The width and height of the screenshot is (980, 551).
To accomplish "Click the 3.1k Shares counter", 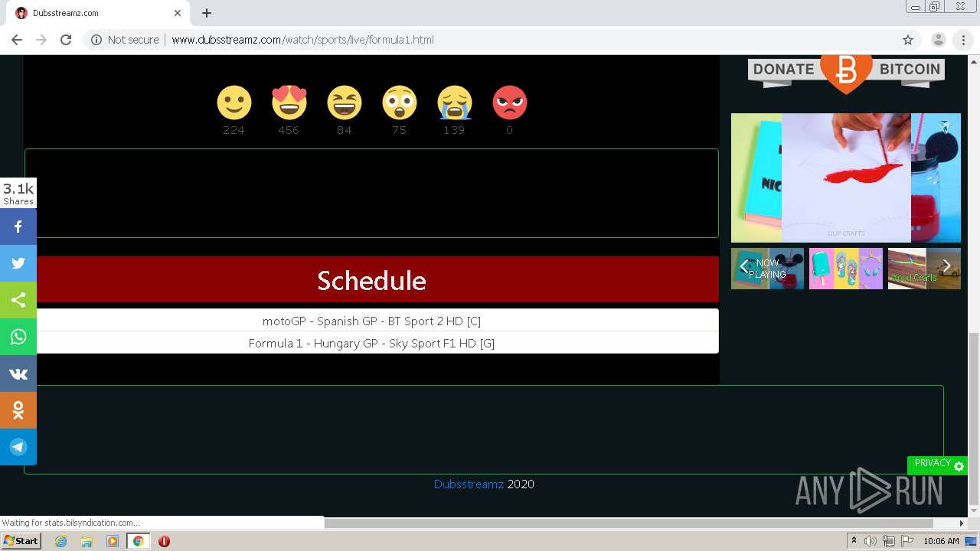I will click(x=18, y=193).
